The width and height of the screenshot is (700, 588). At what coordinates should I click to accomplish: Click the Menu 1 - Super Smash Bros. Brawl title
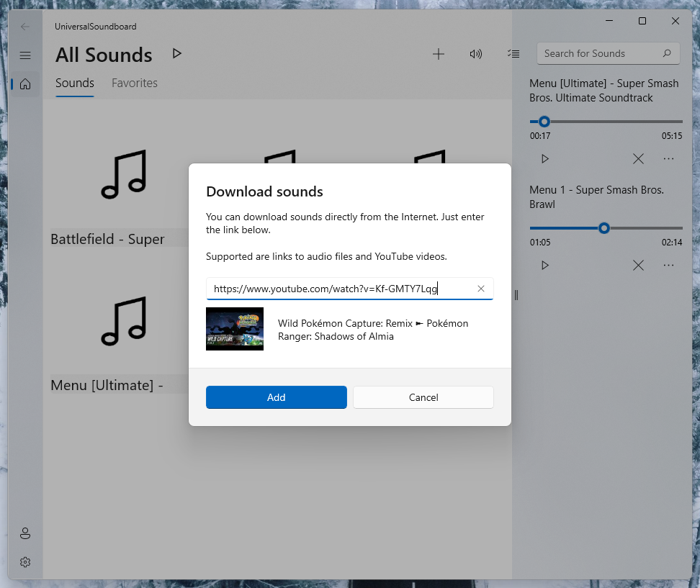[x=596, y=196]
